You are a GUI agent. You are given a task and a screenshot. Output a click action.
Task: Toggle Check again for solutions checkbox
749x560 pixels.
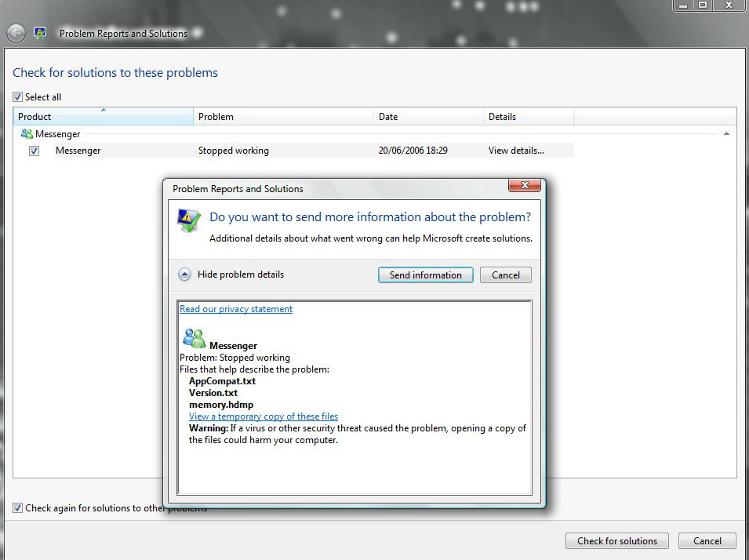pos(18,508)
